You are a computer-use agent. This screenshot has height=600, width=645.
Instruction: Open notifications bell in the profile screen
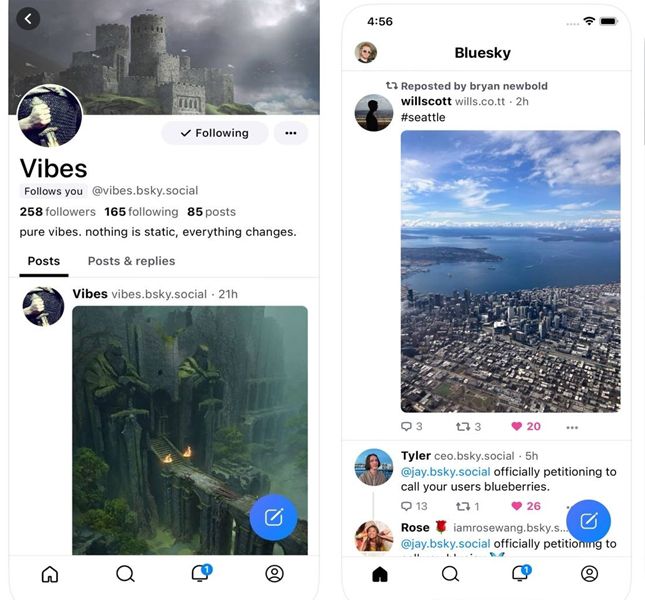tap(200, 574)
